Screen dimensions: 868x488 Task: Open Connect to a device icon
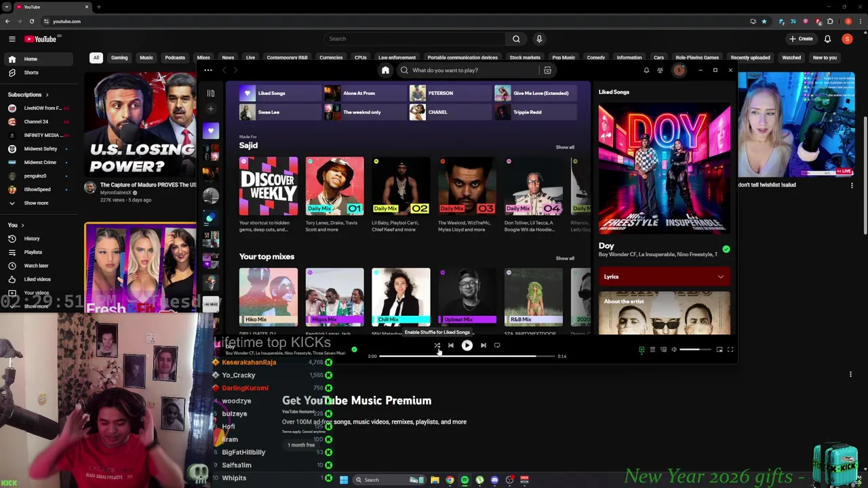pos(663,350)
